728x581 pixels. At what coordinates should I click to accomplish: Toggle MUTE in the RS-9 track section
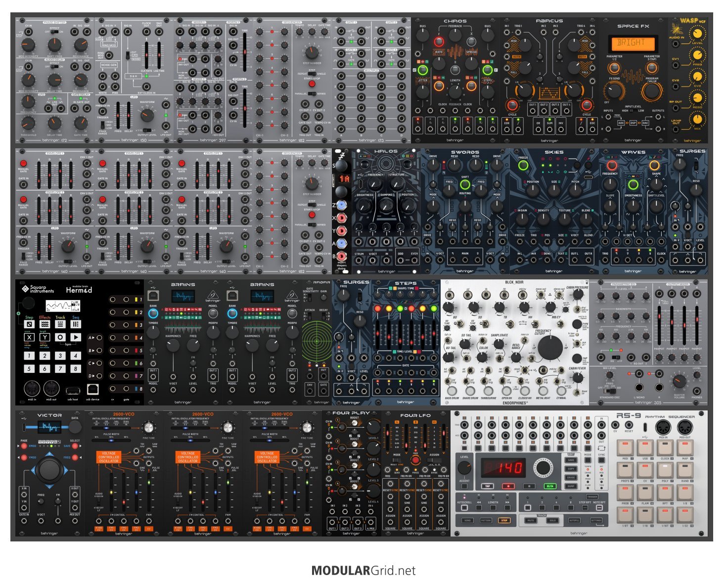click(x=531, y=521)
